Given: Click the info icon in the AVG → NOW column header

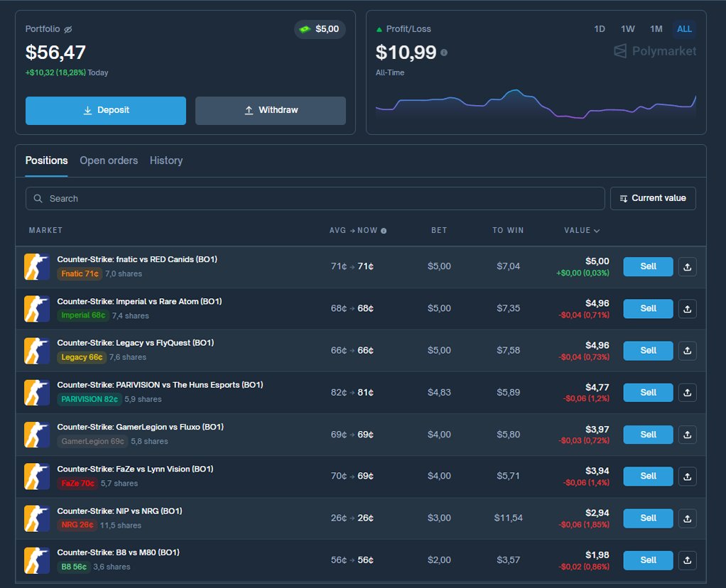Looking at the screenshot, I should [x=383, y=230].
